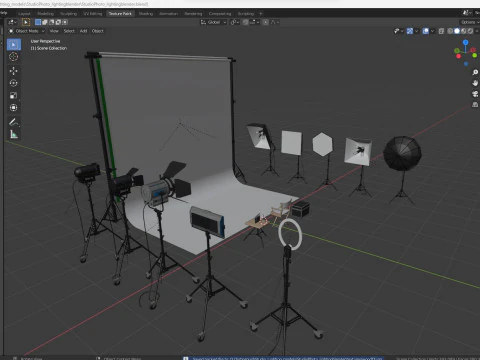Add a new workspace with plus button
The image size is (480, 360).
point(261,14)
